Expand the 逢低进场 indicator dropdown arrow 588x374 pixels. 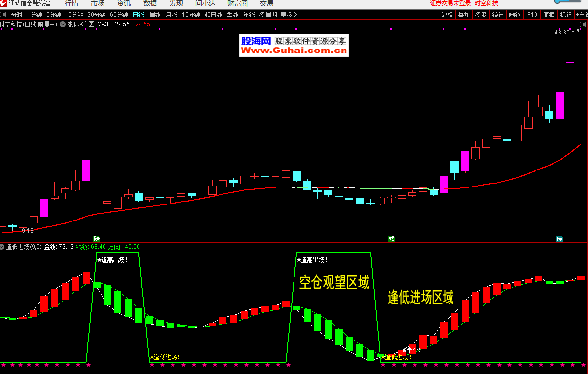2,247
